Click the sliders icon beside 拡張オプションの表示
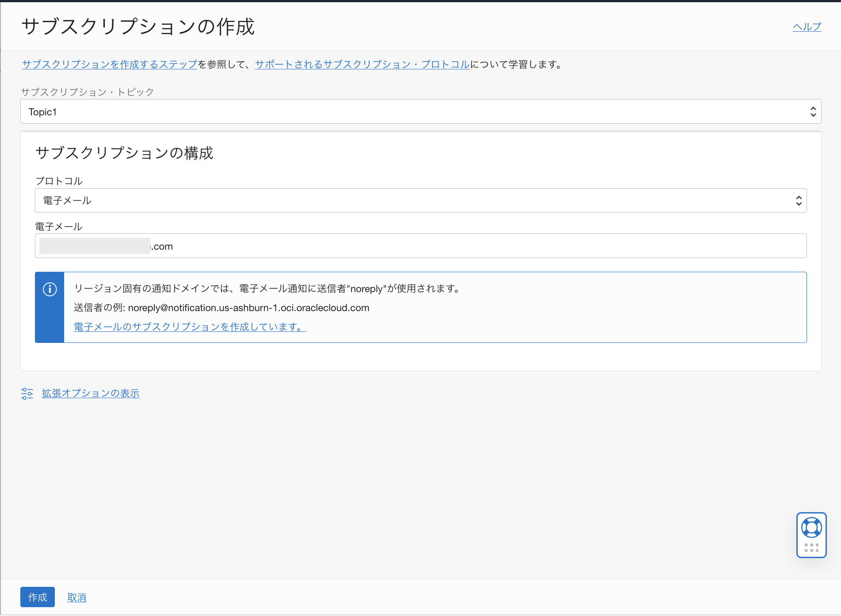 point(27,393)
